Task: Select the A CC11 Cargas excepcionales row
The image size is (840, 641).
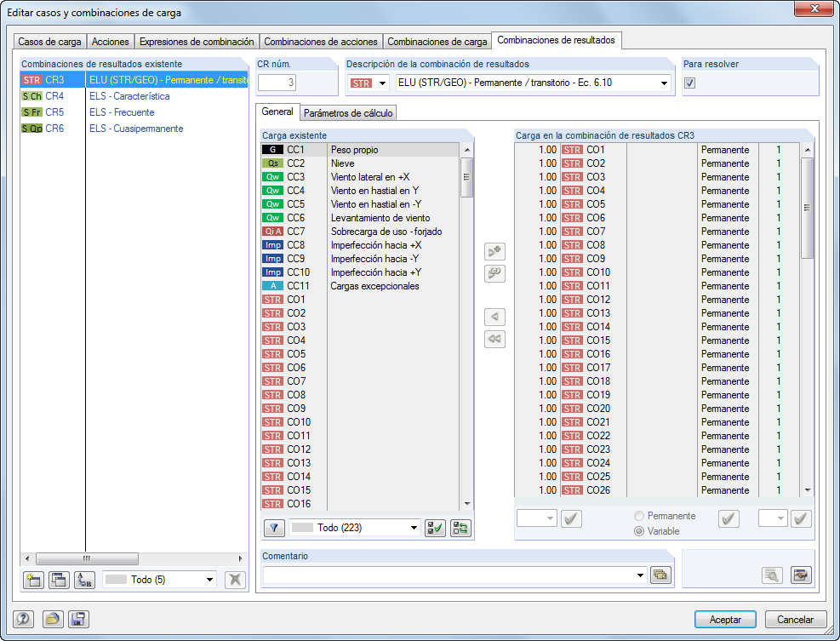Action: 360,286
